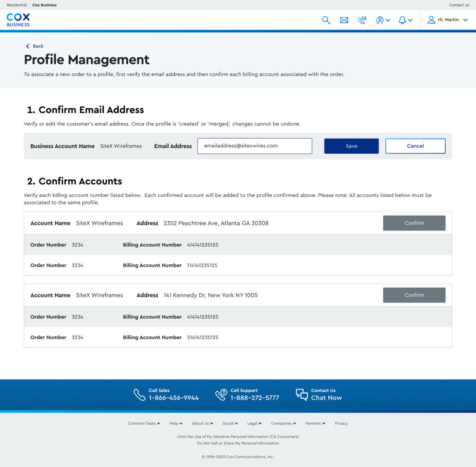The image size is (476, 467).
Task: Click the Call Sales phone icon
Action: pos(139,395)
